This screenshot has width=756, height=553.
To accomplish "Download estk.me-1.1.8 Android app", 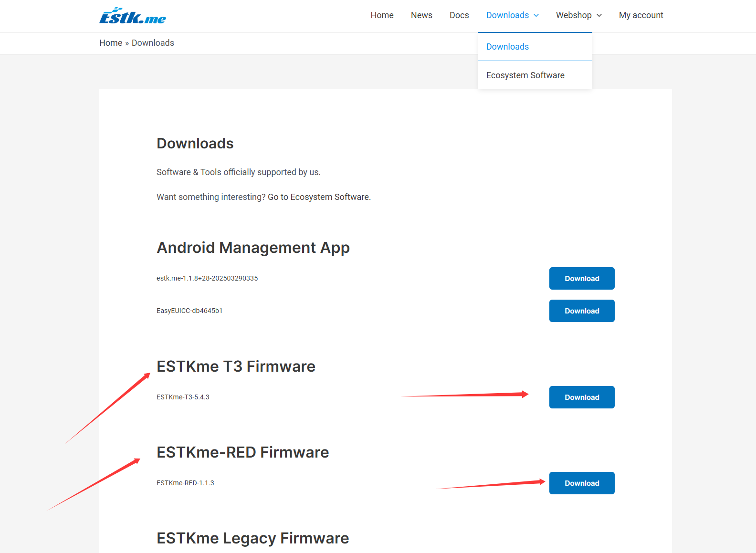I will click(x=582, y=279).
